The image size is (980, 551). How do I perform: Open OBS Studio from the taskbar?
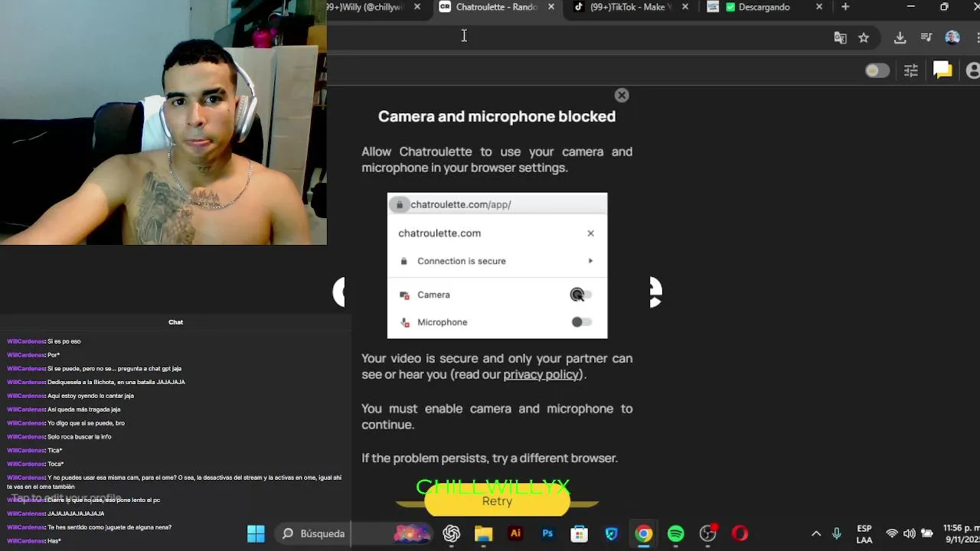[707, 533]
